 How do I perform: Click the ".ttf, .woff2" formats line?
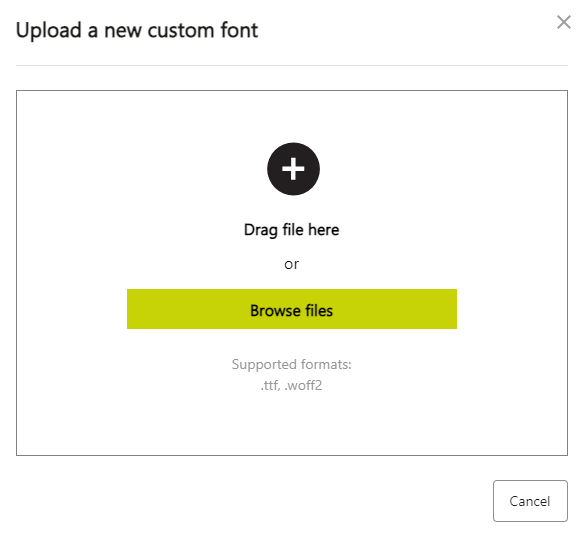[x=292, y=385]
